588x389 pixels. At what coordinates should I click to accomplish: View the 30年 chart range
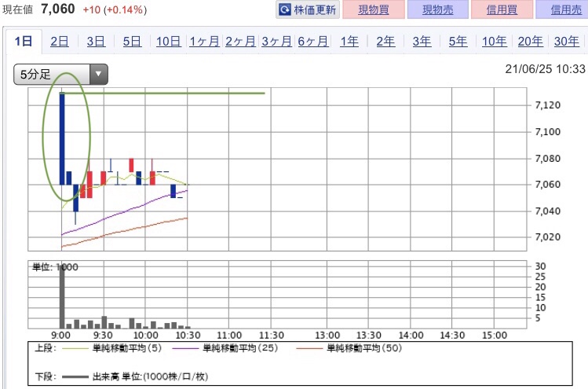pyautogui.click(x=567, y=41)
